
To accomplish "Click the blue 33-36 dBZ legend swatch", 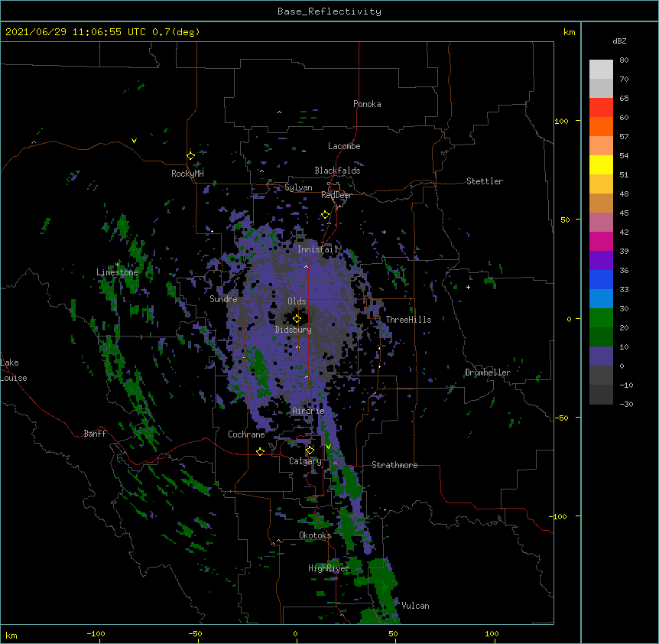I will click(601, 279).
